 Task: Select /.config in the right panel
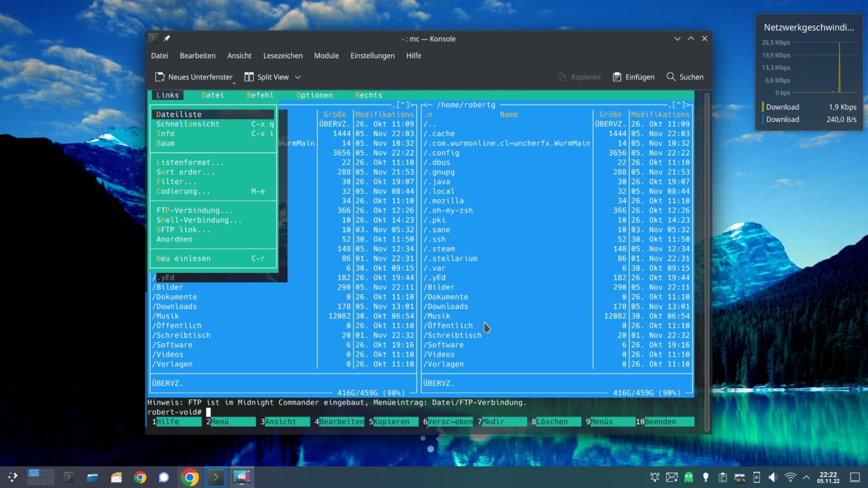(x=441, y=152)
